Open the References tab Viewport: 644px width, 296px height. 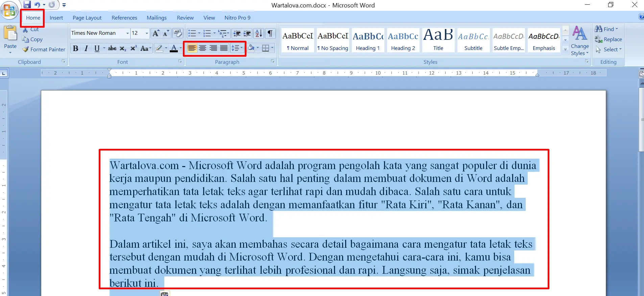[x=124, y=18]
